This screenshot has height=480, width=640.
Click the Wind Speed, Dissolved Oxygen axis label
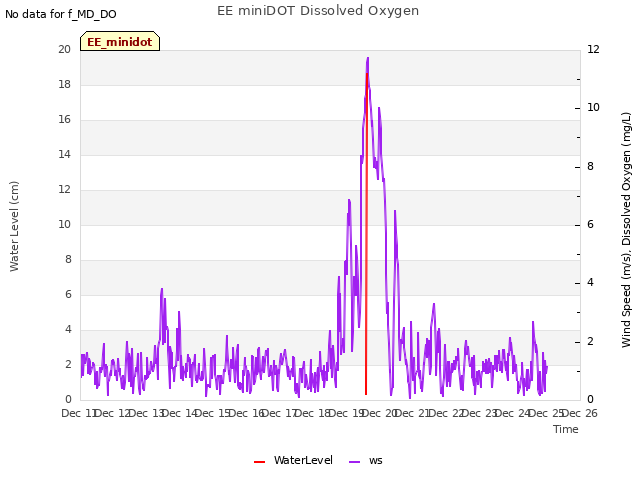click(626, 230)
